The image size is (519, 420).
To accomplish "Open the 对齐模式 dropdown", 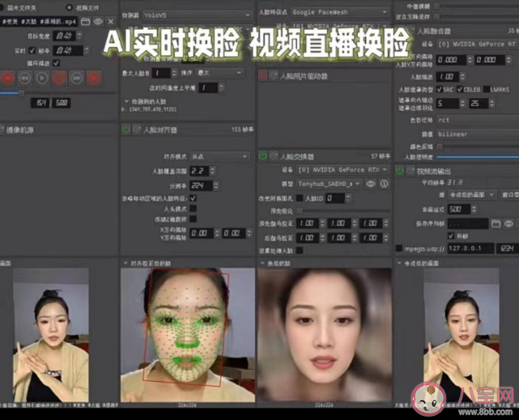I will (x=219, y=156).
